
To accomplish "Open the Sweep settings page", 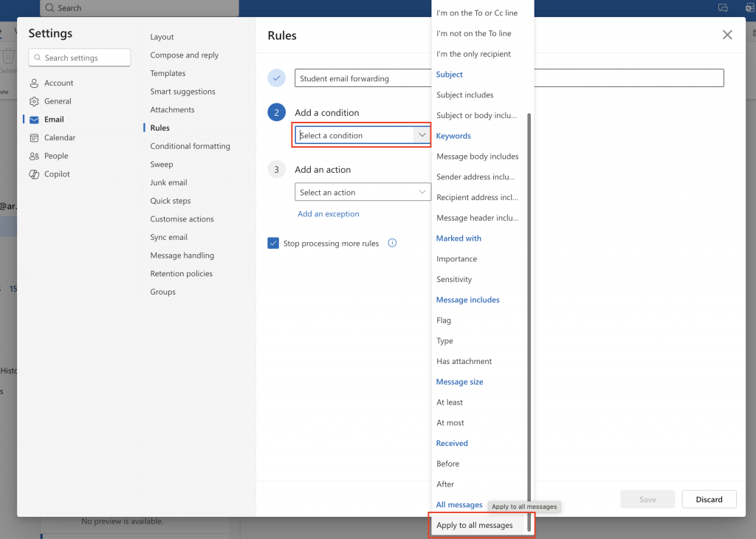I will click(161, 164).
